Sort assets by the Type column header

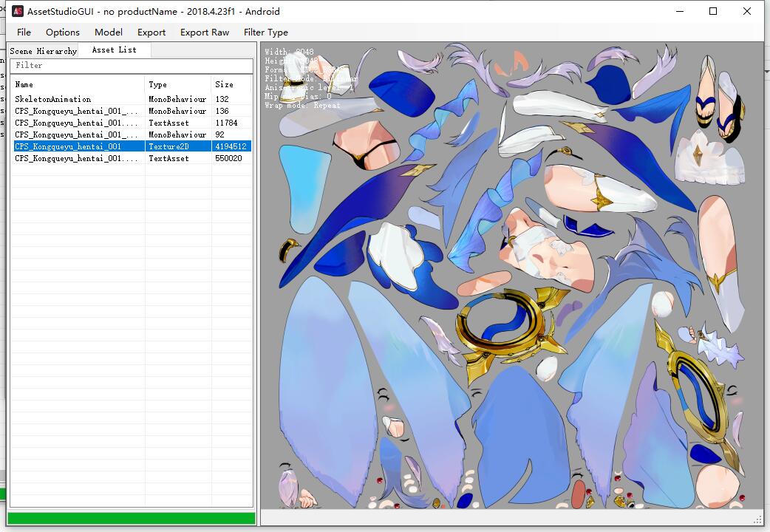178,84
